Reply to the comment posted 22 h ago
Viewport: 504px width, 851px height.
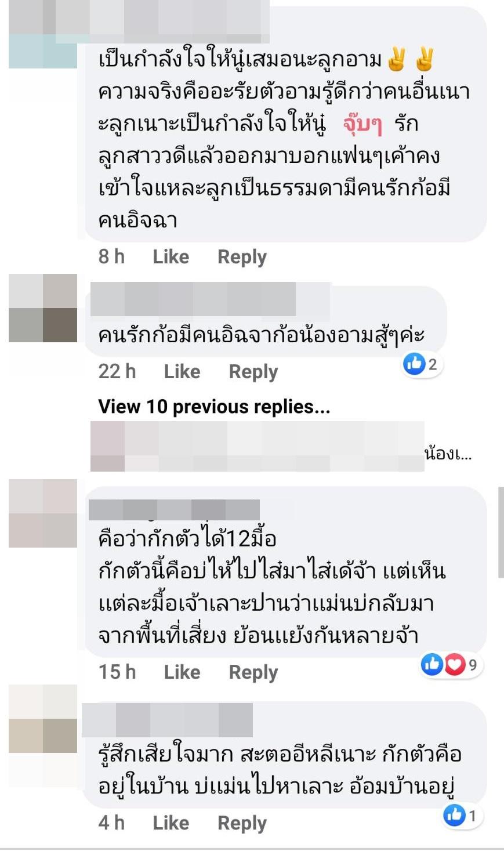(253, 372)
